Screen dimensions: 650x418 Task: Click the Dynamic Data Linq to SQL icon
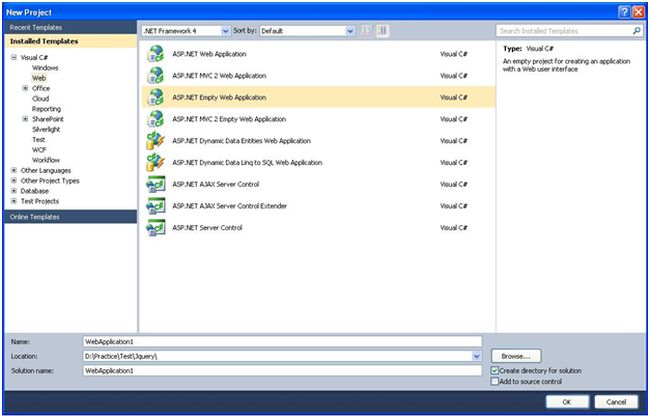point(155,162)
